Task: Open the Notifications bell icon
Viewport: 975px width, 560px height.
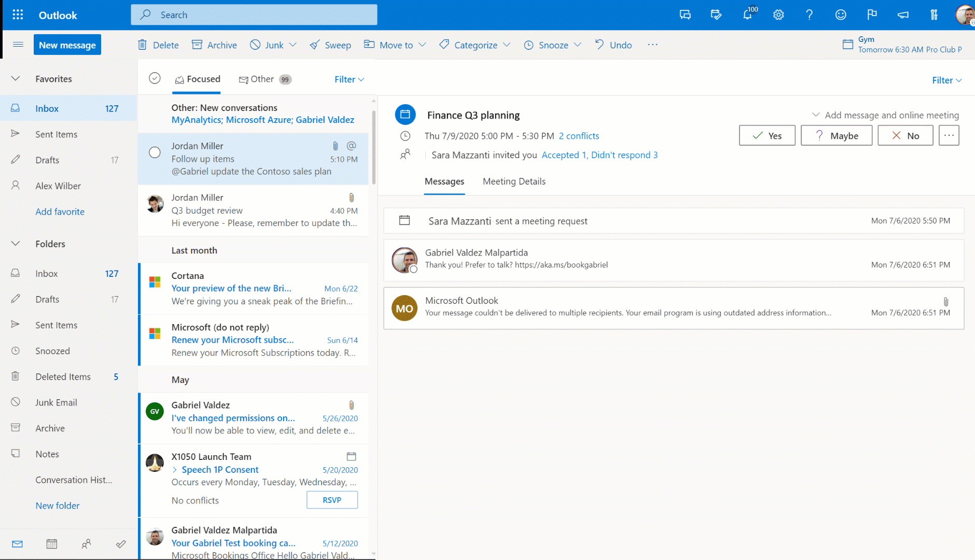Action: tap(747, 15)
